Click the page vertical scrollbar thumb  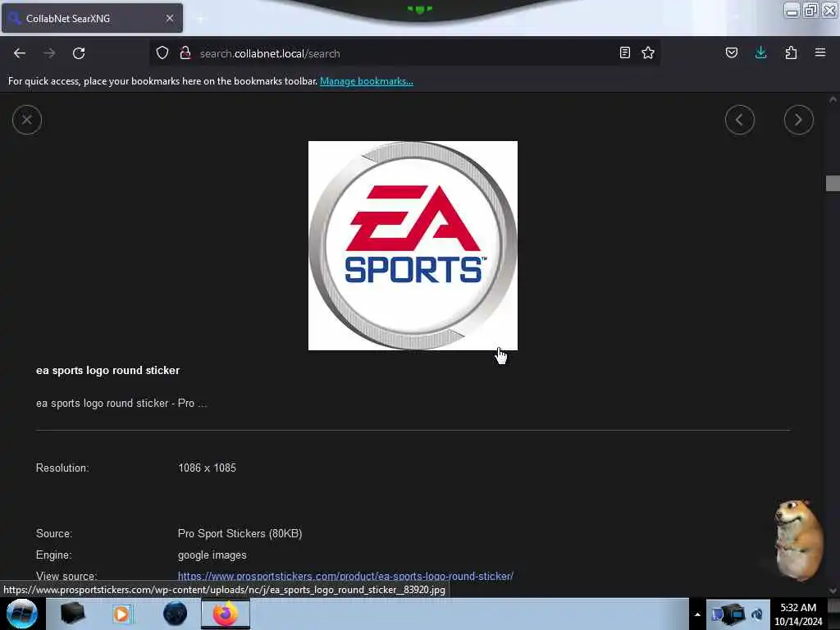click(833, 183)
